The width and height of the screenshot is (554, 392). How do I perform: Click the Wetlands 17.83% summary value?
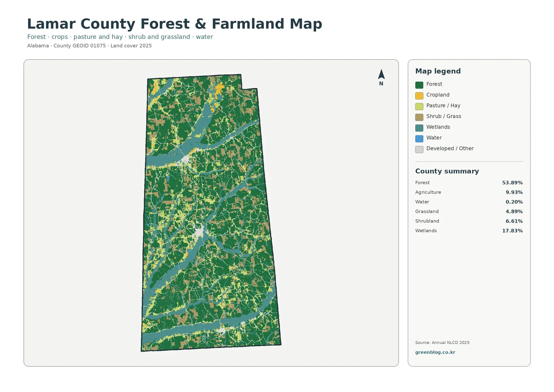coord(512,231)
